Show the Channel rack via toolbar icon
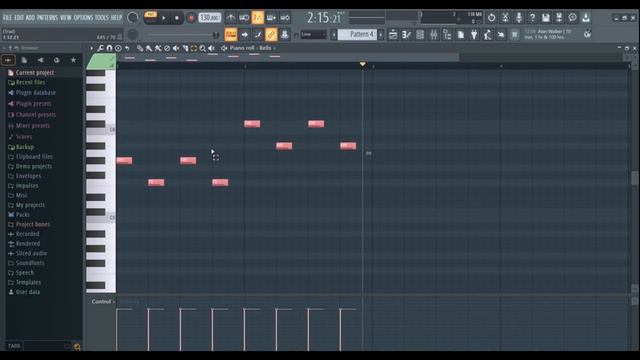Image resolution: width=640 pixels, height=360 pixels. pyautogui.click(x=420, y=35)
